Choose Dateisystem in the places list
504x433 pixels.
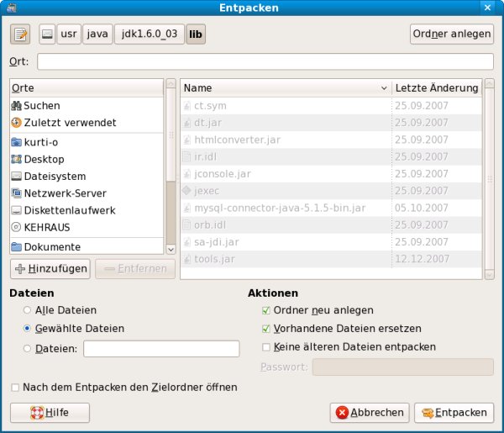pos(54,177)
